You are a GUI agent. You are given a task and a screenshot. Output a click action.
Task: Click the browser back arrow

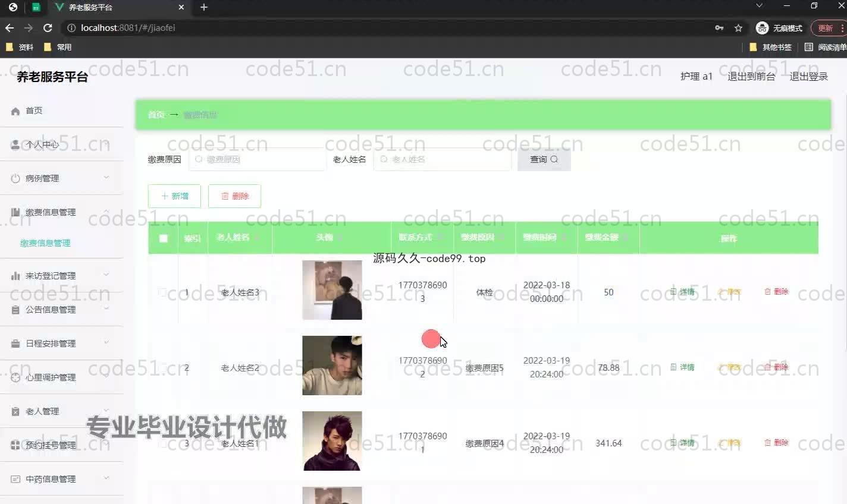tap(10, 28)
